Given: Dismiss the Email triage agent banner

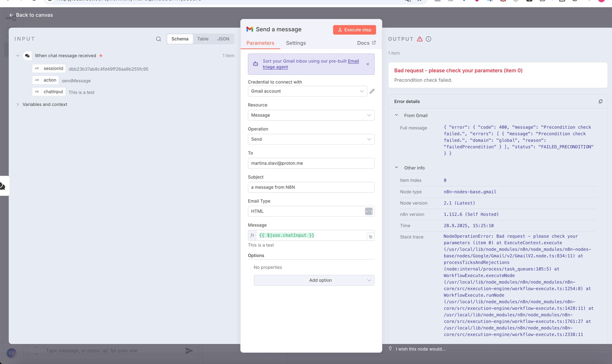Looking at the screenshot, I should [367, 64].
